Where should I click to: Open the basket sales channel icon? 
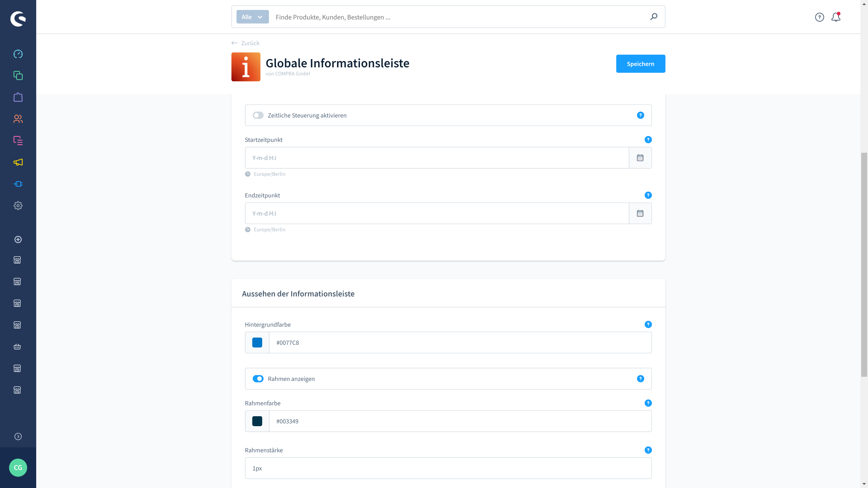click(17, 347)
